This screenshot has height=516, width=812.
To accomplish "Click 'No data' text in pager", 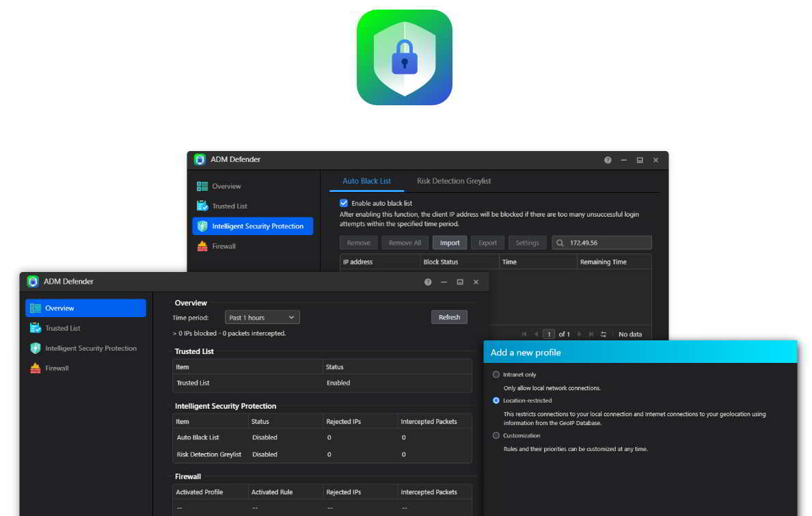I will (x=630, y=334).
